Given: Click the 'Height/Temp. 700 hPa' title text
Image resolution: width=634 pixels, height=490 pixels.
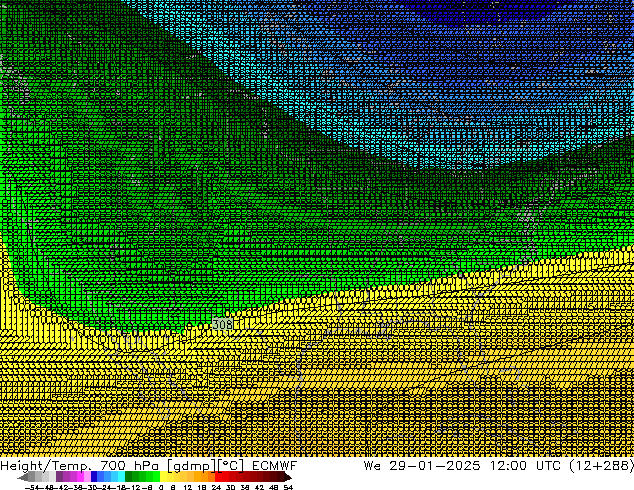Looking at the screenshot, I should [79, 466].
